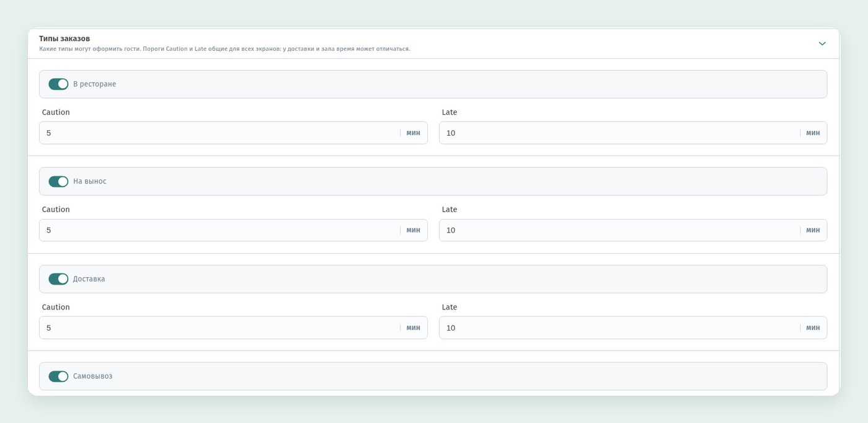The image size is (868, 423).
Task: Toggle the Самовывоз switch
Action: [x=58, y=376]
